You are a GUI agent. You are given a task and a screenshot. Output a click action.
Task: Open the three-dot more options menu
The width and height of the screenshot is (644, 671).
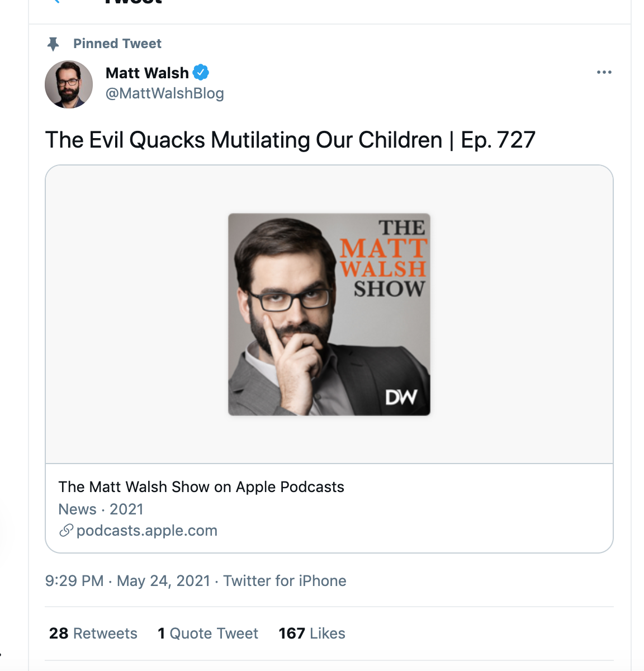tap(604, 72)
